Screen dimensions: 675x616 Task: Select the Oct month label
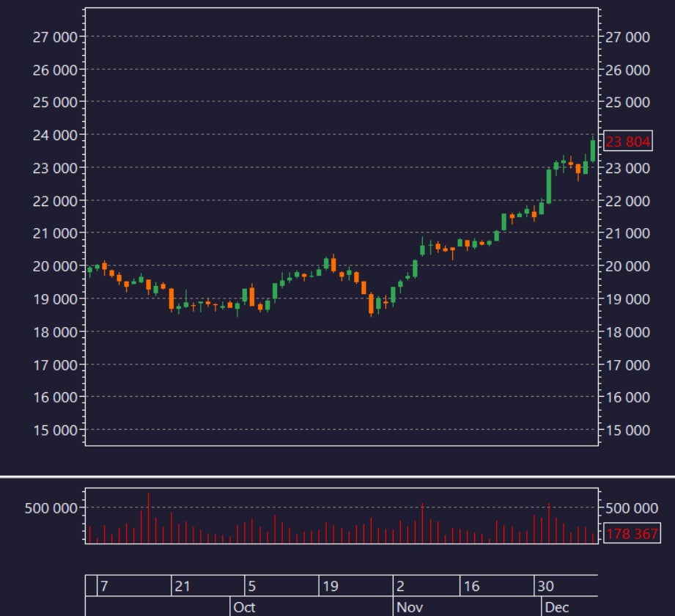tap(244, 607)
